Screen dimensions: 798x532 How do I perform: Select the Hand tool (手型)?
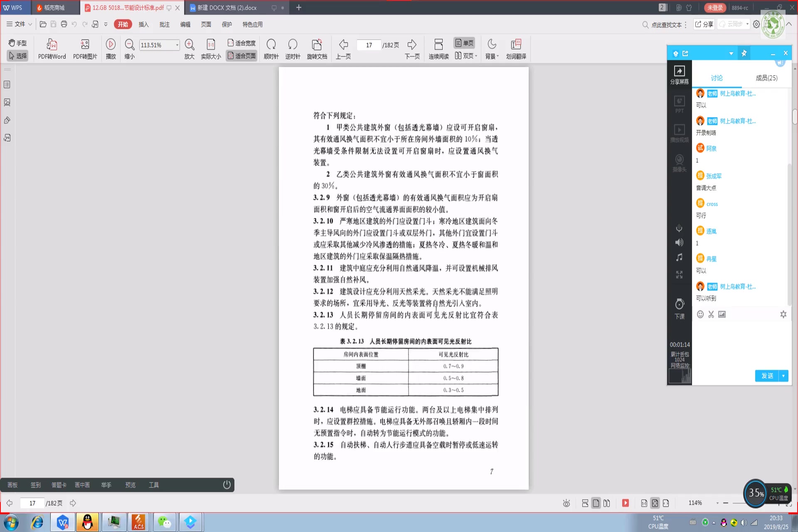click(17, 43)
